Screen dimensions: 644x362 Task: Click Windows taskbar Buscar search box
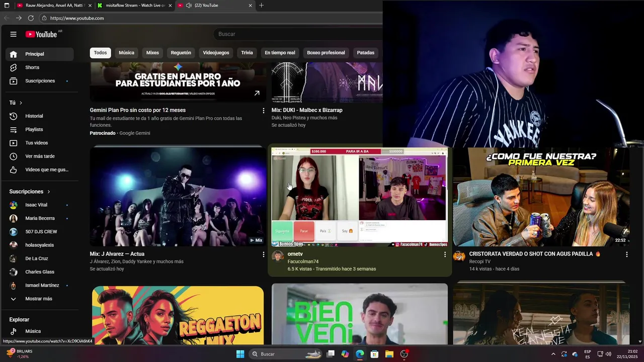coord(286,354)
